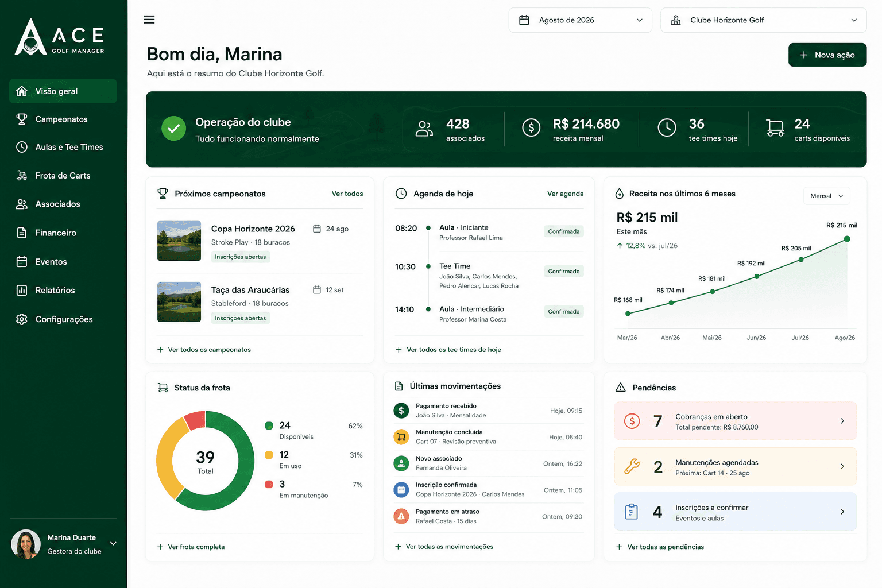Click the Taça das Araucárias course thumbnail
Image resolution: width=882 pixels, height=588 pixels.
(179, 302)
